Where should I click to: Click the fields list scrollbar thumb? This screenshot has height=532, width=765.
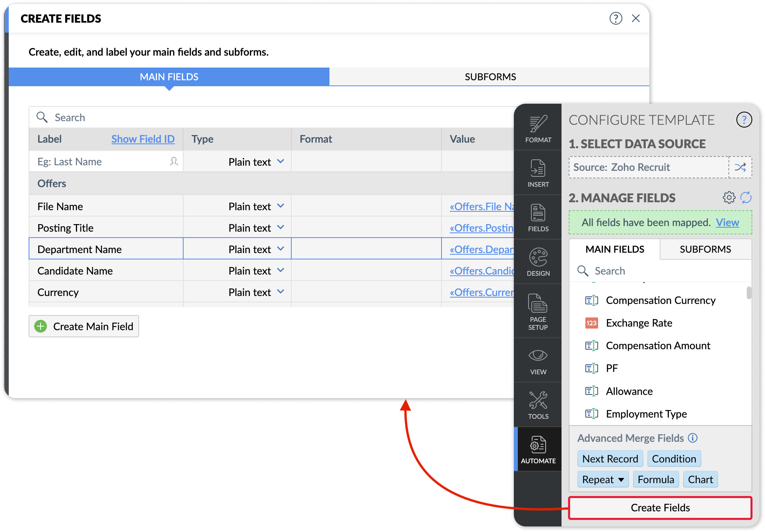point(749,293)
